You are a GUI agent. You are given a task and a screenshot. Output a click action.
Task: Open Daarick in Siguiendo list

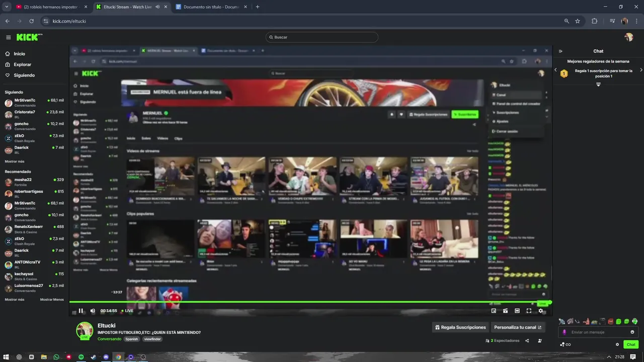point(34,150)
